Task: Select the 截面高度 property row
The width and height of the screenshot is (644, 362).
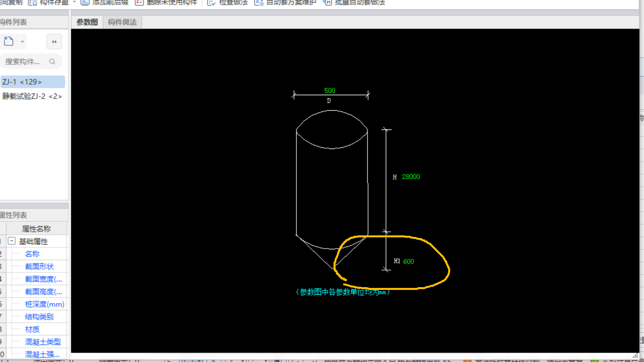Action: pos(34,292)
